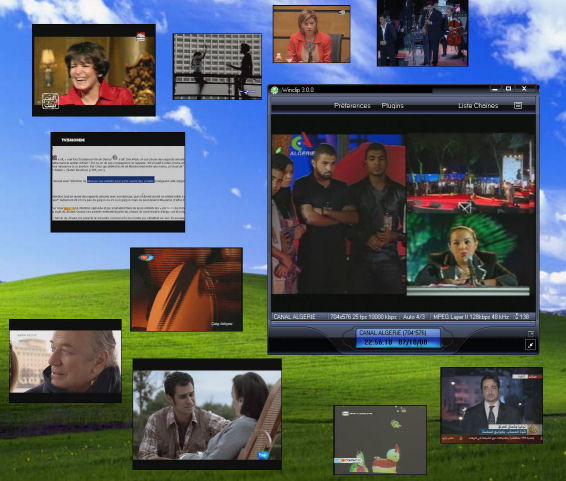Select the black-and-white dancers silhouette thumbnail
566x481 pixels.
tap(217, 66)
